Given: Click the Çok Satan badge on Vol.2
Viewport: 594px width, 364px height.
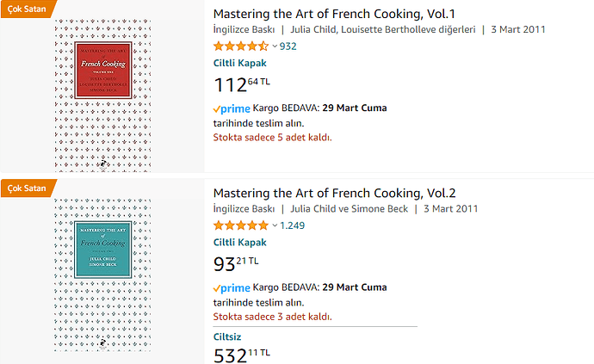Looking at the screenshot, I should click(x=28, y=188).
